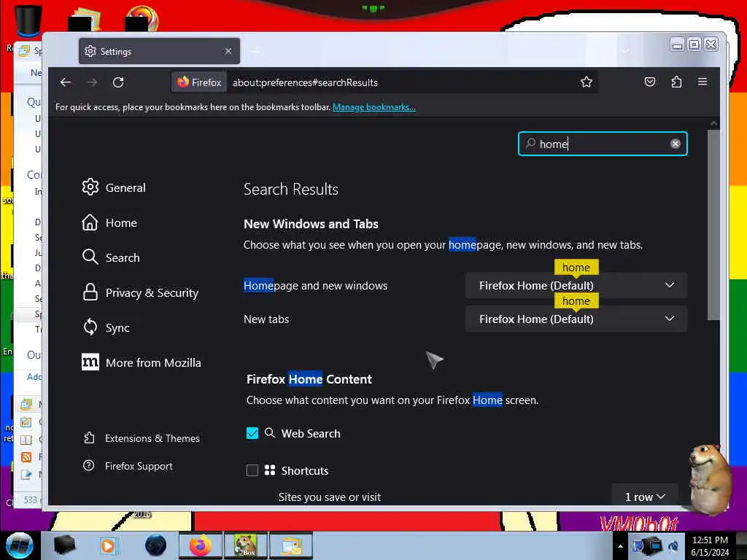Open the Privacy & Security category
This screenshot has width=747, height=560.
140,293
